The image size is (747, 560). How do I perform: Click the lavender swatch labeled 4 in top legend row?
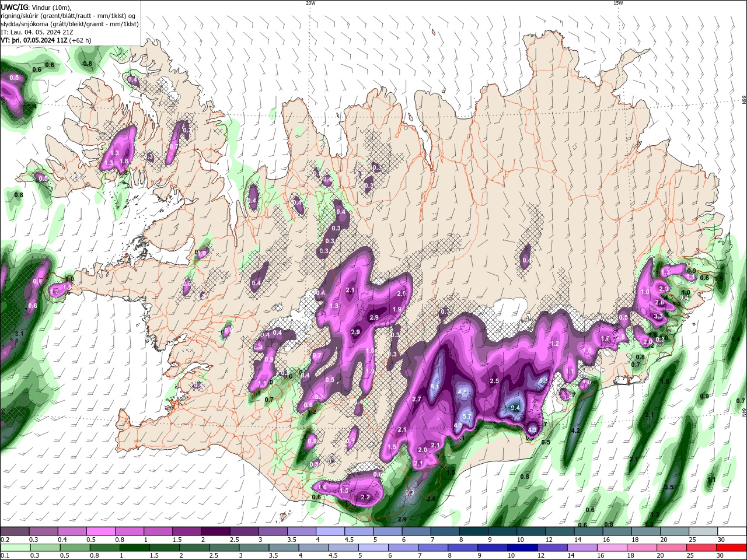click(330, 531)
